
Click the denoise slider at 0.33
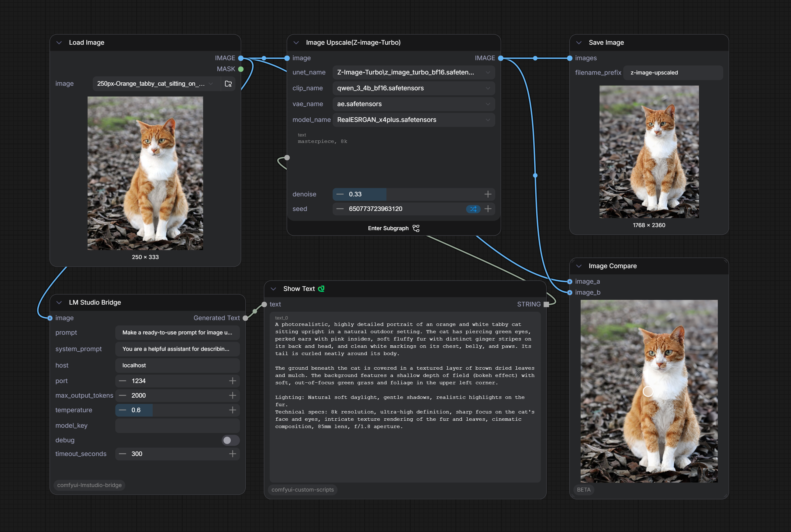[x=413, y=195]
